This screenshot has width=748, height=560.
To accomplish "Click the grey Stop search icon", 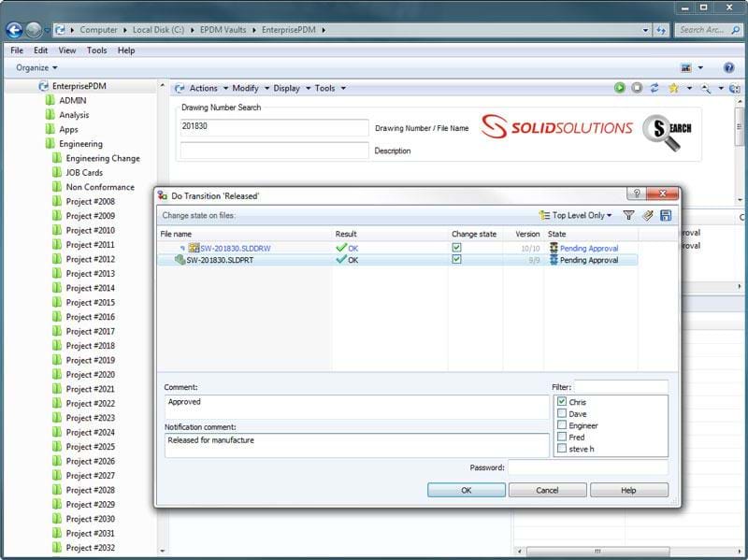I will click(x=637, y=88).
